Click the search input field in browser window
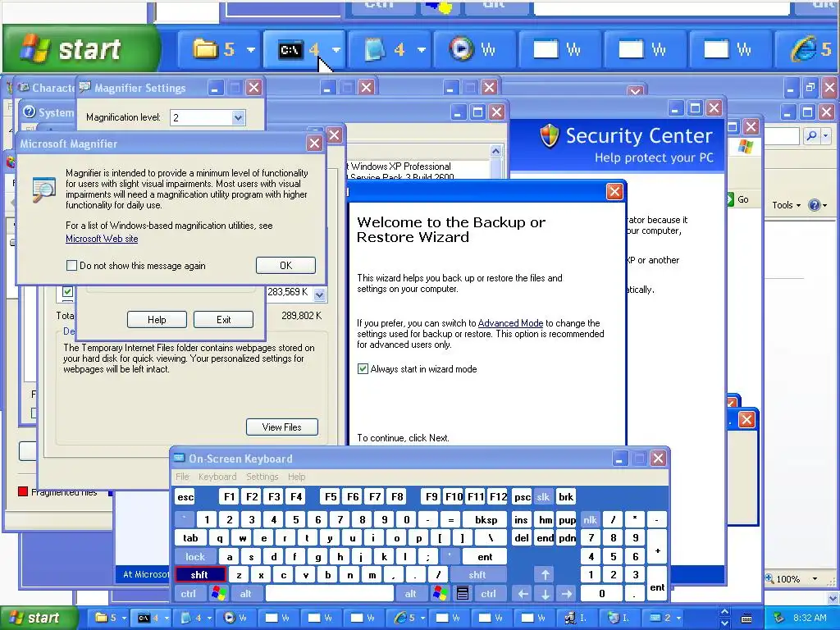Screen dimensions: 840x630 pyautogui.click(x=782, y=136)
